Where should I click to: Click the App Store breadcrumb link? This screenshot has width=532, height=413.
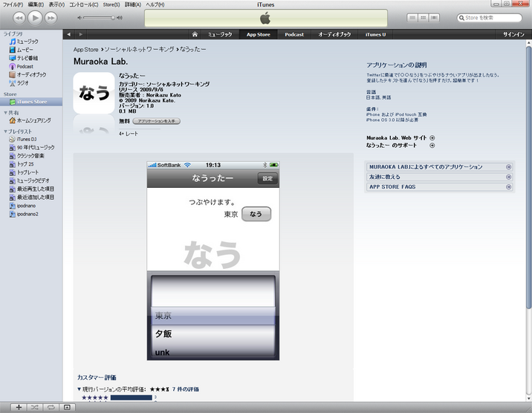(x=86, y=50)
